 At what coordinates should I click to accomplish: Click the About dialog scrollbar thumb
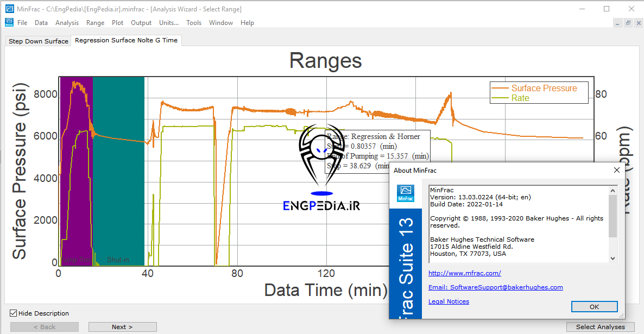(613, 216)
